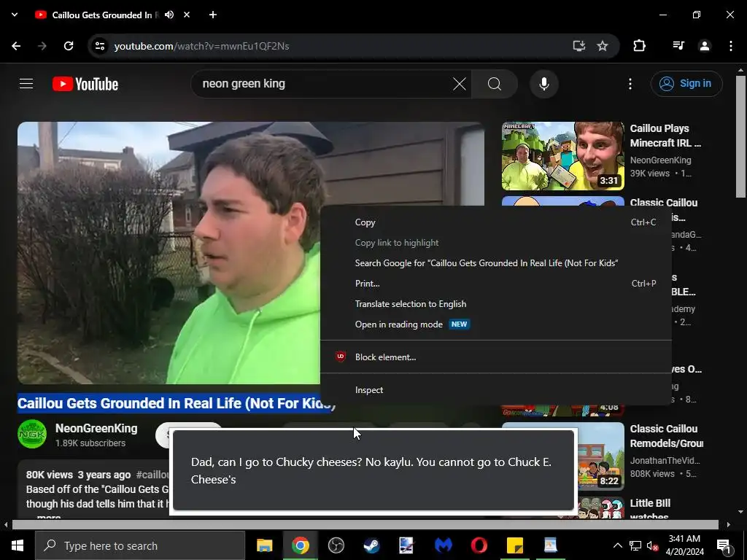The width and height of the screenshot is (747, 560).
Task: Close the Caillou Gets Grounded tab
Action: (x=187, y=15)
